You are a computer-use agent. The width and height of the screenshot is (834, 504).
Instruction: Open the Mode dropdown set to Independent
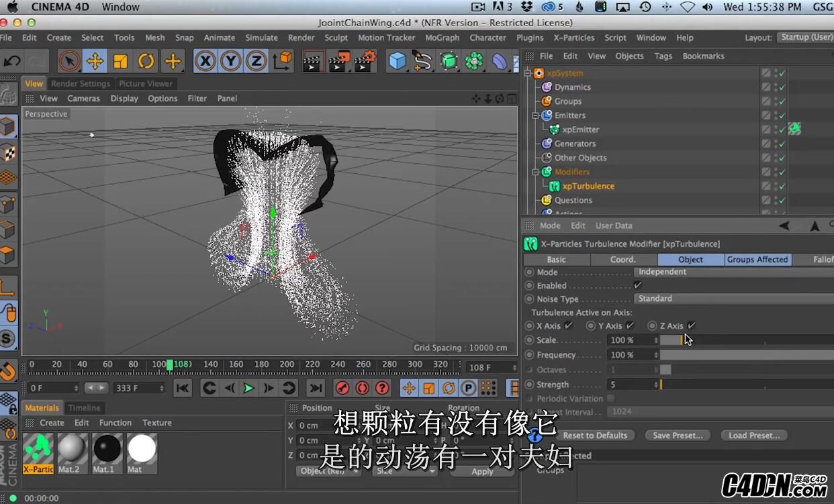pos(733,272)
